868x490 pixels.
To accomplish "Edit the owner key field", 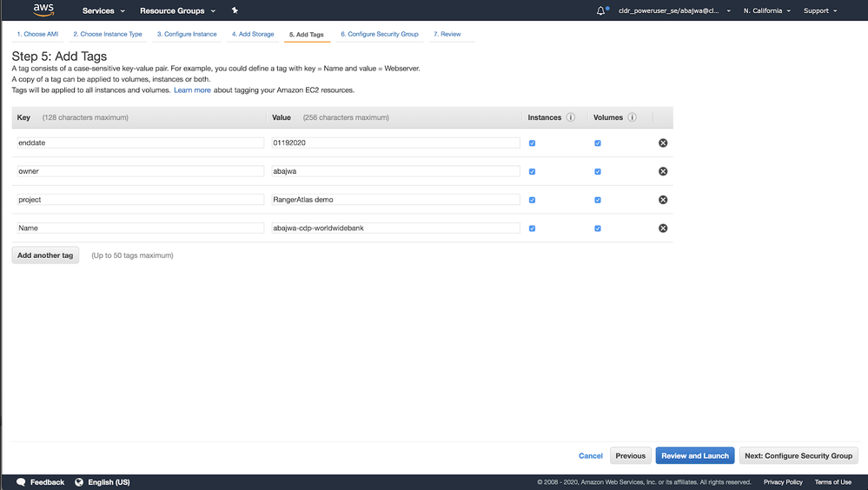I will click(x=141, y=171).
